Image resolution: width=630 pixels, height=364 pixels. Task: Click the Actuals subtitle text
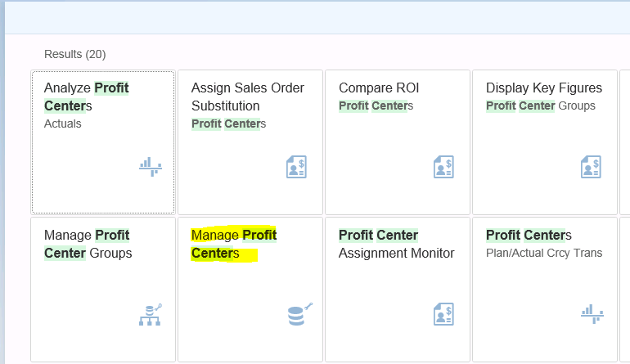[62, 124]
